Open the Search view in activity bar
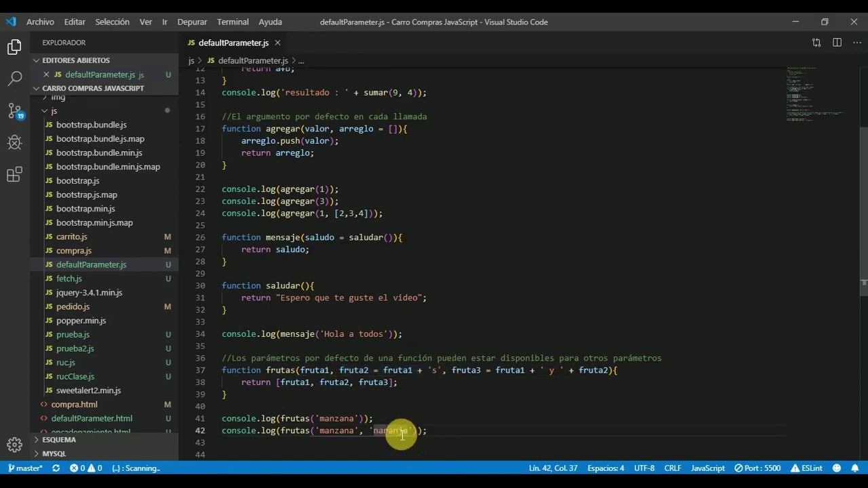Image resolution: width=868 pixels, height=488 pixels. coord(14,79)
